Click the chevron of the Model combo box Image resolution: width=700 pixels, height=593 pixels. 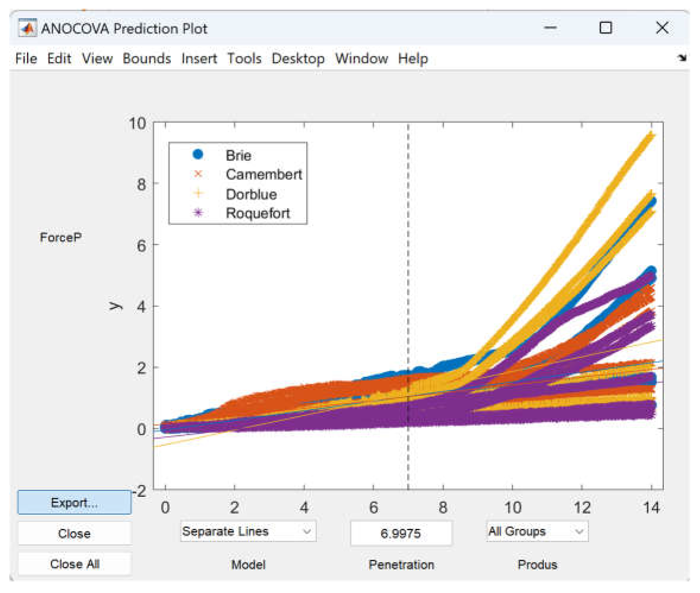click(x=306, y=532)
